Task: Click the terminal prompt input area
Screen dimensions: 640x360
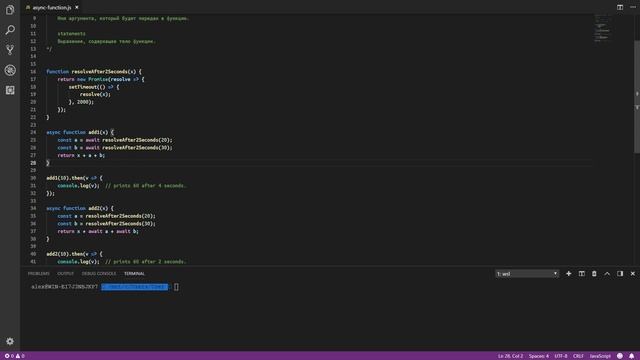Action: pos(176,287)
